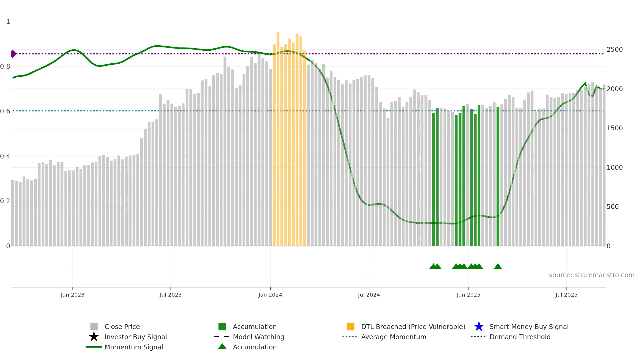Click the purple diamond Demand Threshold marker
The width and height of the screenshot is (644, 362).
tap(13, 54)
